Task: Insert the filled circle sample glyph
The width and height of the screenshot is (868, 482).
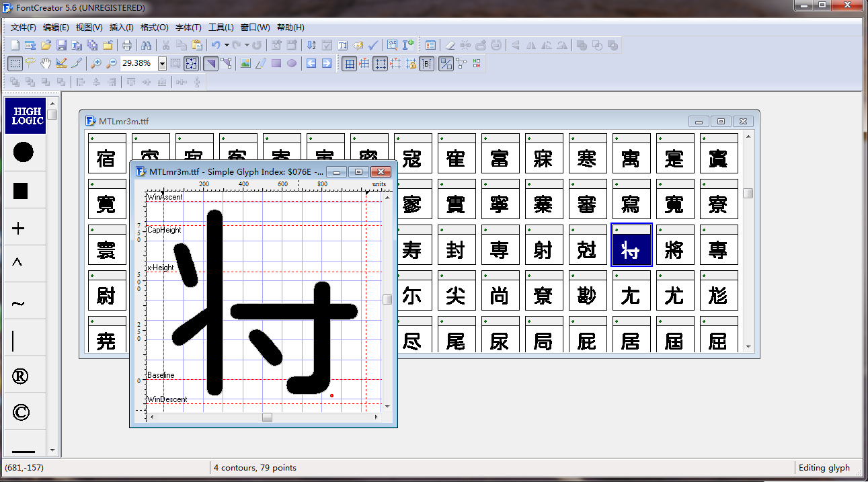Action: 23,153
